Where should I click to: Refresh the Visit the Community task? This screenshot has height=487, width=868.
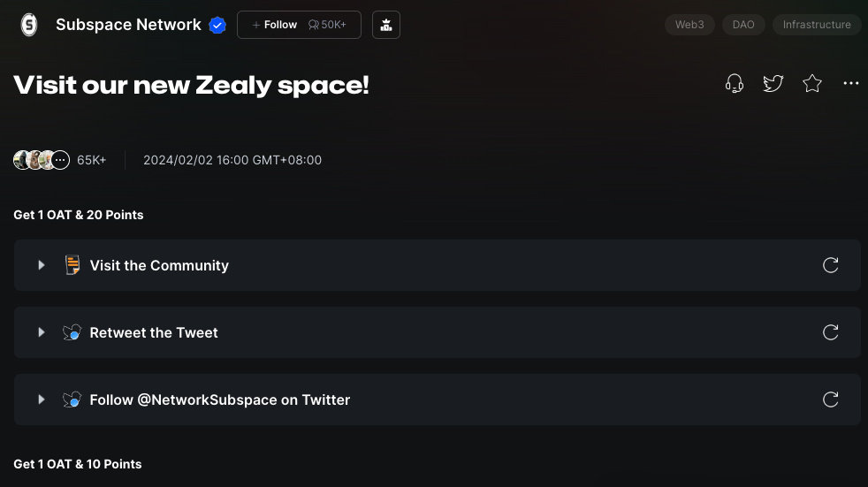(830, 265)
